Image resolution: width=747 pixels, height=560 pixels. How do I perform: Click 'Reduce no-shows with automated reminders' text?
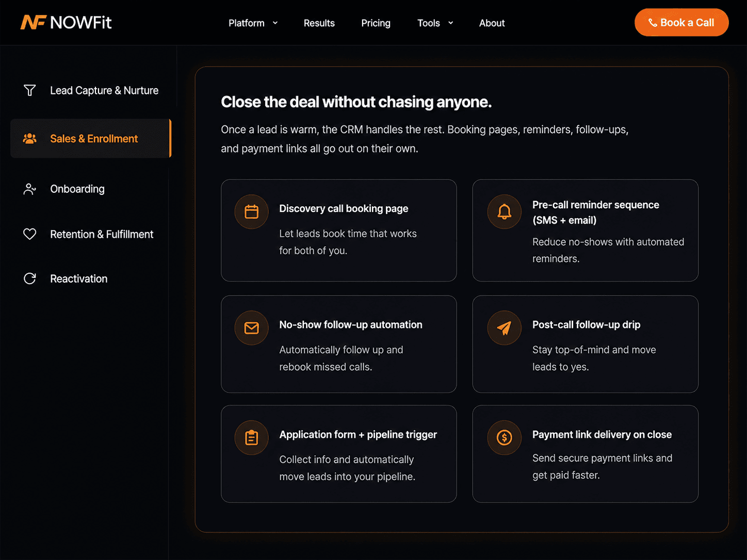point(608,250)
